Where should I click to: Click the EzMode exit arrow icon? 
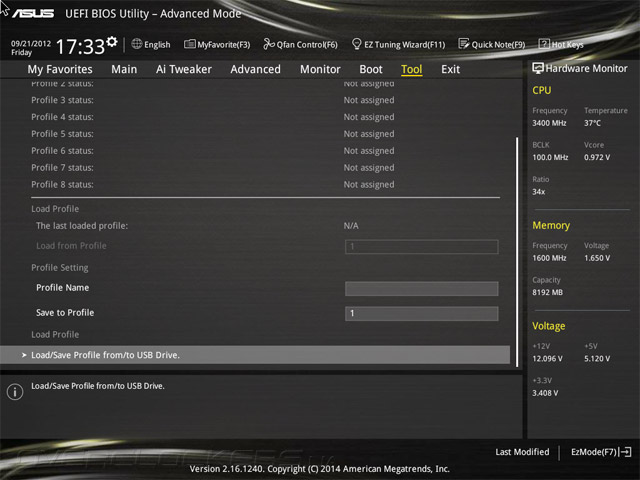625,452
